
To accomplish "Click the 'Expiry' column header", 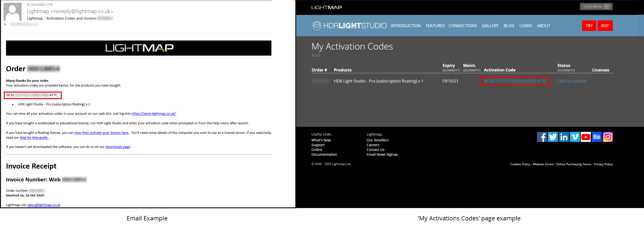I will click(448, 65).
